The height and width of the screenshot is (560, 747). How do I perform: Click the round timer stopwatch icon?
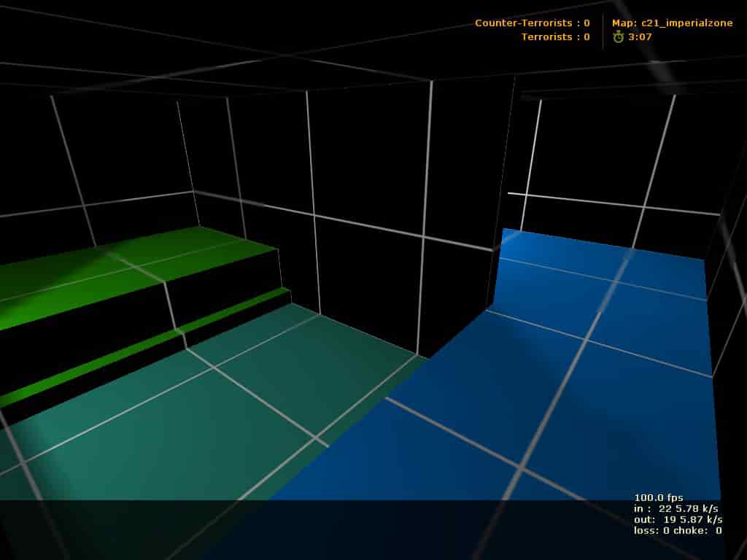(618, 36)
